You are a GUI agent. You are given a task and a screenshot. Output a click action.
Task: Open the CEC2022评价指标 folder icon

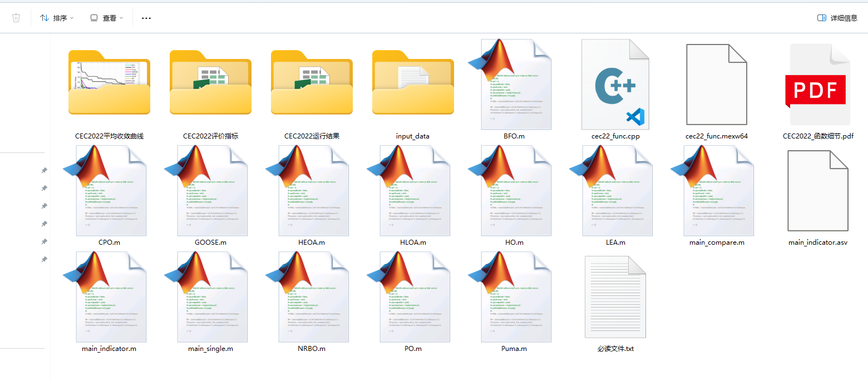click(x=210, y=82)
